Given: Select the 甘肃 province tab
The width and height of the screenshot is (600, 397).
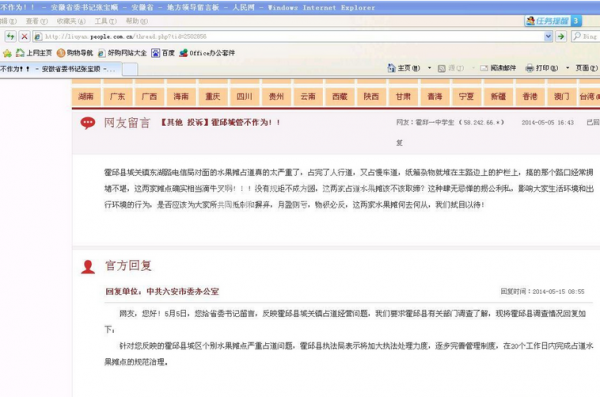Looking at the screenshot, I should tap(403, 96).
